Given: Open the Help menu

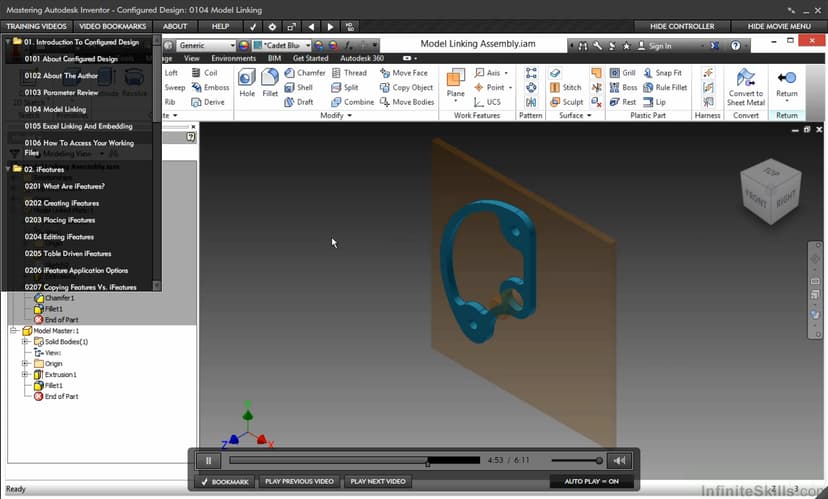Looking at the screenshot, I should (x=220, y=26).
